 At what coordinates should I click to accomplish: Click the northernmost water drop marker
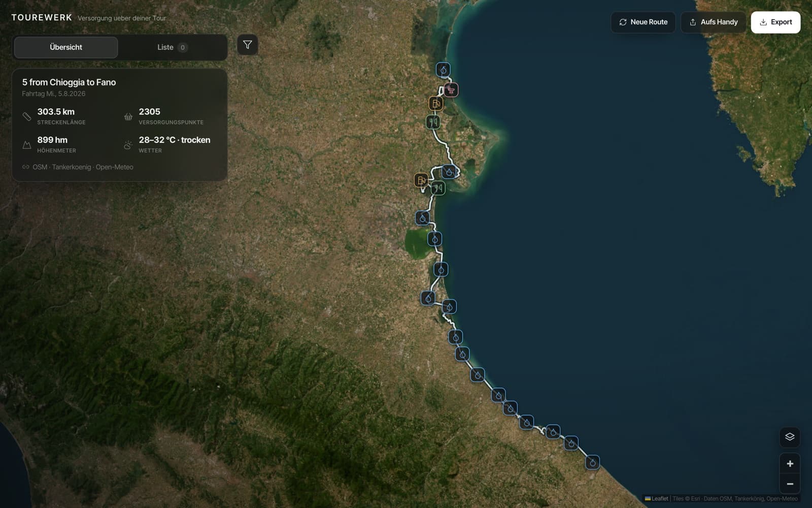[x=443, y=70]
